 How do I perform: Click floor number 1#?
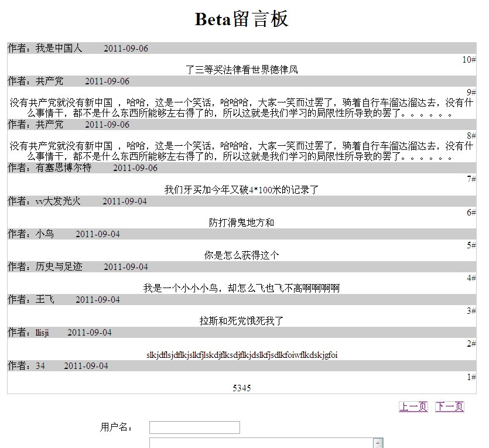pyautogui.click(x=471, y=377)
